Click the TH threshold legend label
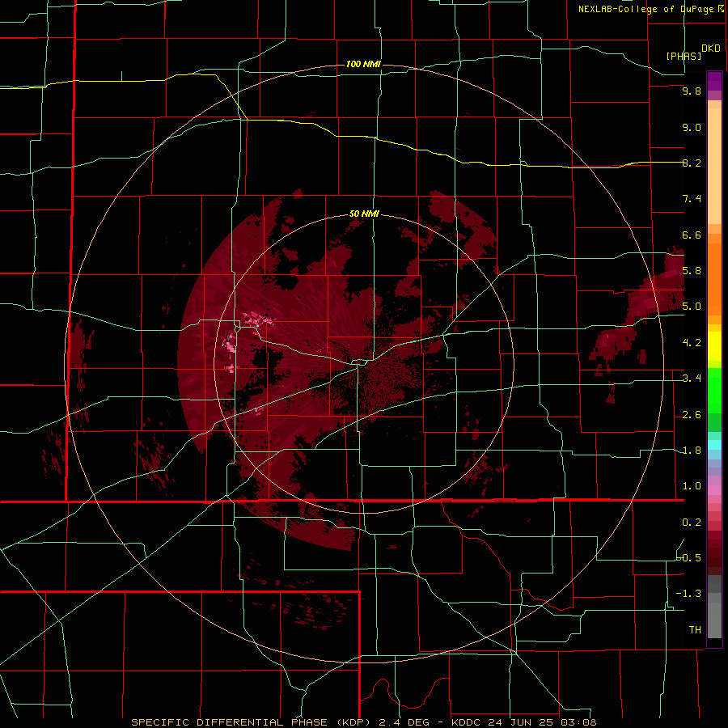The image size is (728, 728). click(695, 630)
